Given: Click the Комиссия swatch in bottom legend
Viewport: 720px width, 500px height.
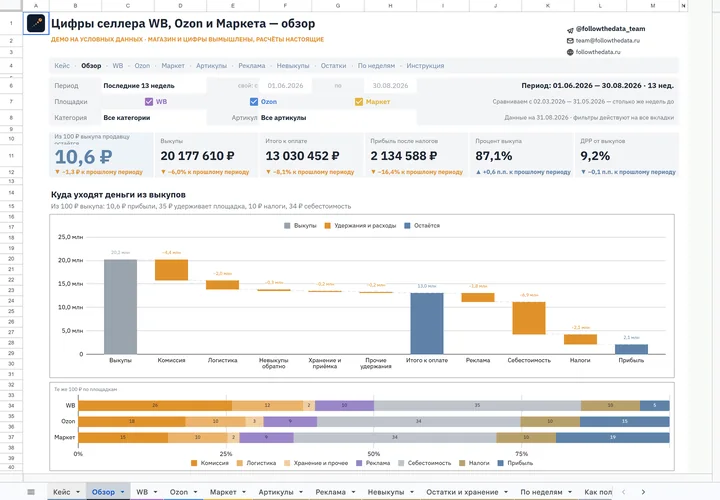Looking at the screenshot, I should point(194,463).
